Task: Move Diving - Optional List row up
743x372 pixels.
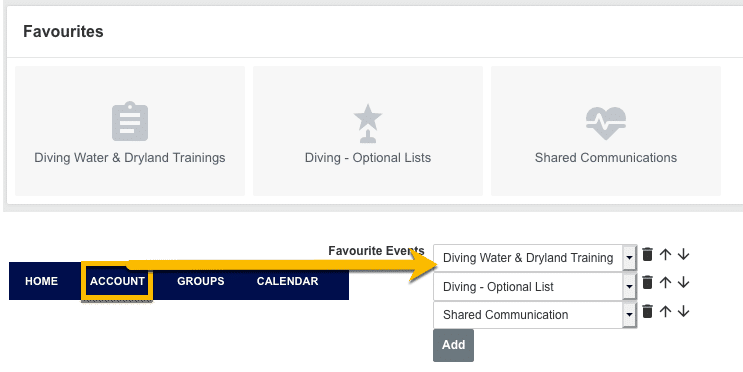Action: pos(665,283)
